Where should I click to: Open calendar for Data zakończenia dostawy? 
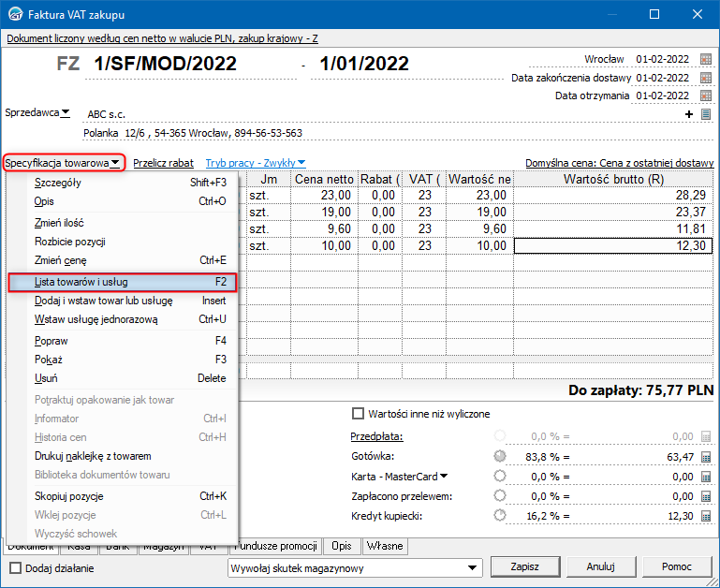[706, 78]
